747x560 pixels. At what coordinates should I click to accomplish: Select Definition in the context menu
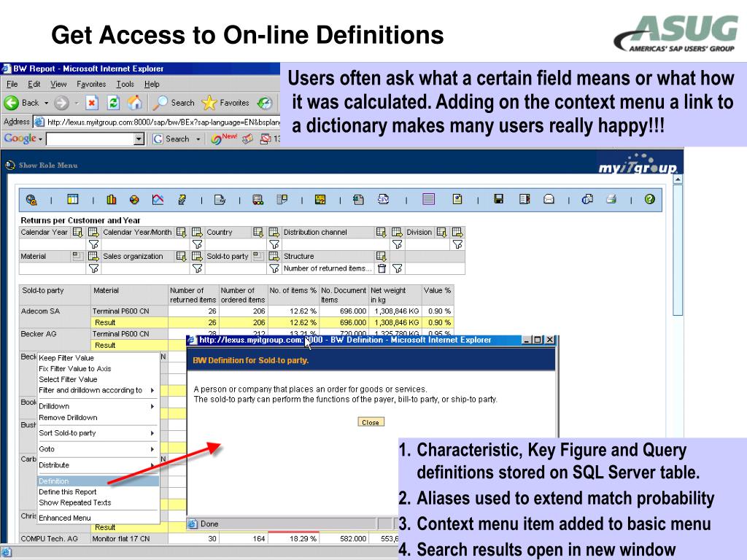point(98,481)
